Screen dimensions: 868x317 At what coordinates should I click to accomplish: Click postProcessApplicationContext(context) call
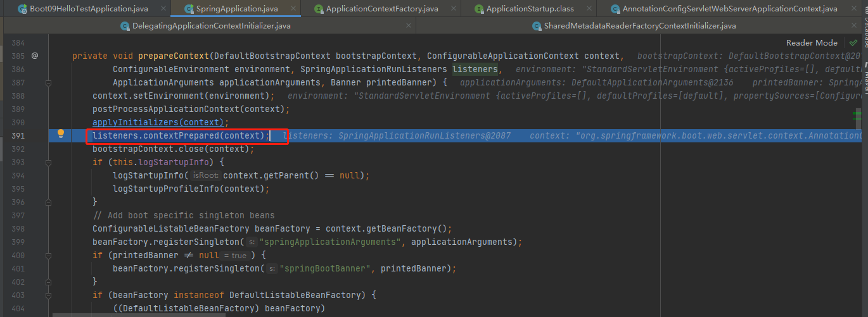[x=191, y=109]
